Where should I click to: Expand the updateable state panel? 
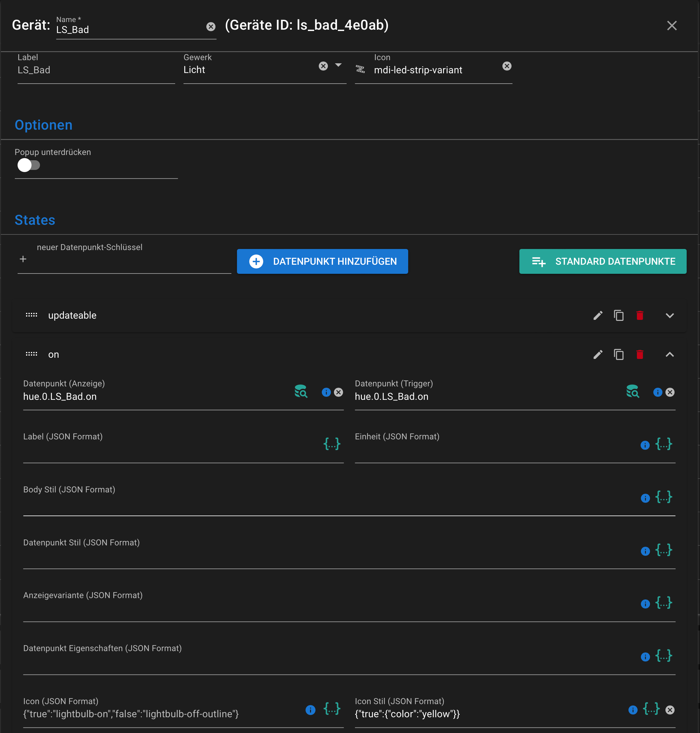pyautogui.click(x=669, y=316)
